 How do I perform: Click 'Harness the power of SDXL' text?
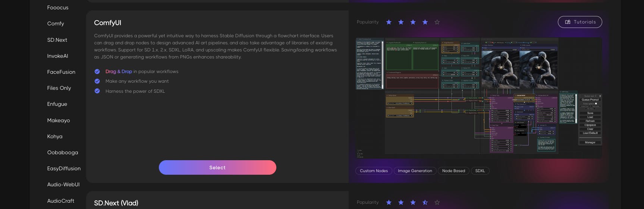tap(135, 91)
